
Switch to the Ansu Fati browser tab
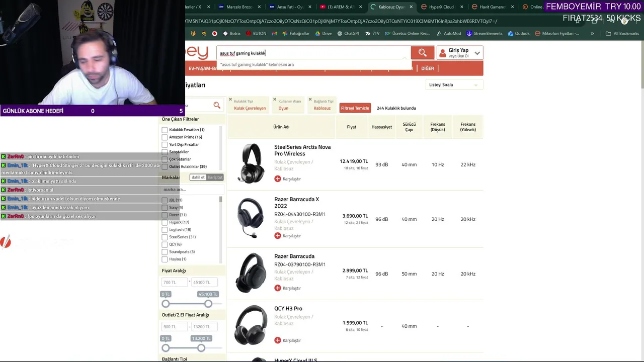(x=289, y=7)
